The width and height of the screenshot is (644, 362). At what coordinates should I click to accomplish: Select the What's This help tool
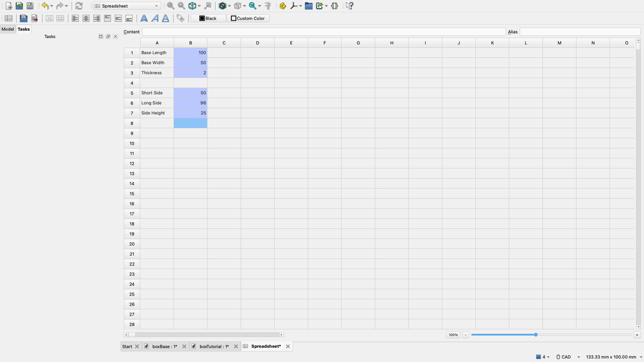(x=349, y=6)
